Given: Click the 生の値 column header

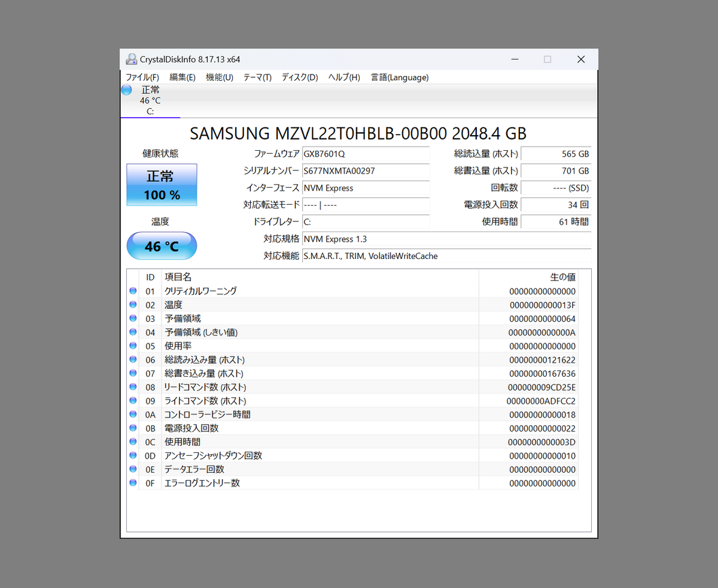Looking at the screenshot, I should pyautogui.click(x=529, y=277).
